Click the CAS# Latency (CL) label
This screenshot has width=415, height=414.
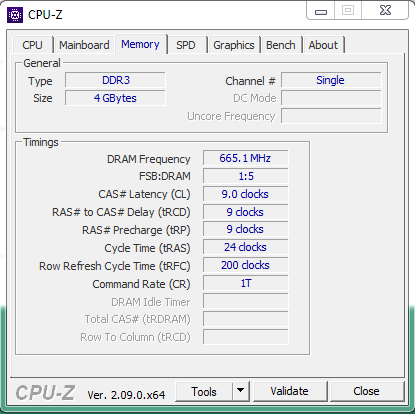pyautogui.click(x=144, y=194)
